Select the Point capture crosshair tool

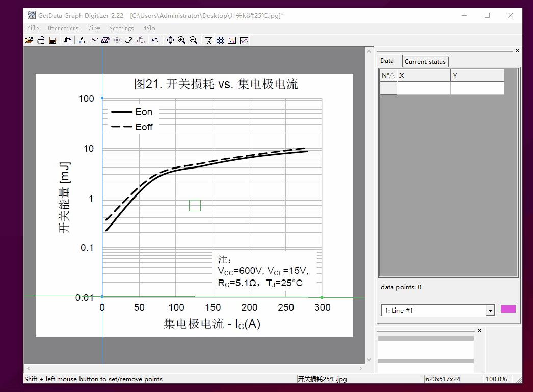[117, 40]
